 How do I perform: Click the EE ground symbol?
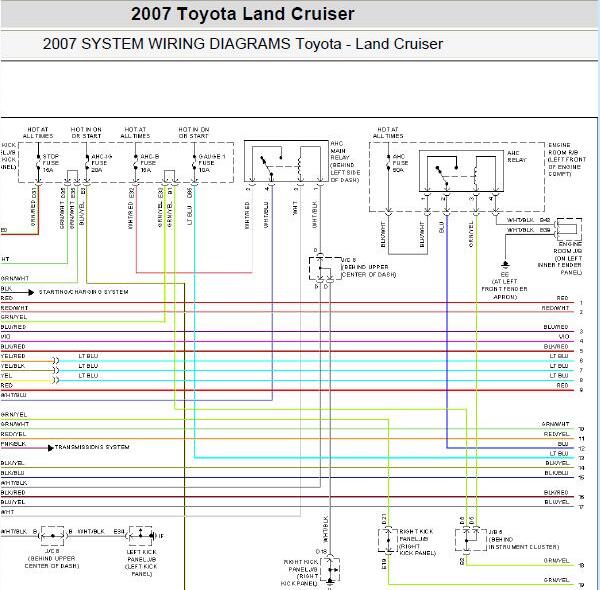click(x=505, y=265)
